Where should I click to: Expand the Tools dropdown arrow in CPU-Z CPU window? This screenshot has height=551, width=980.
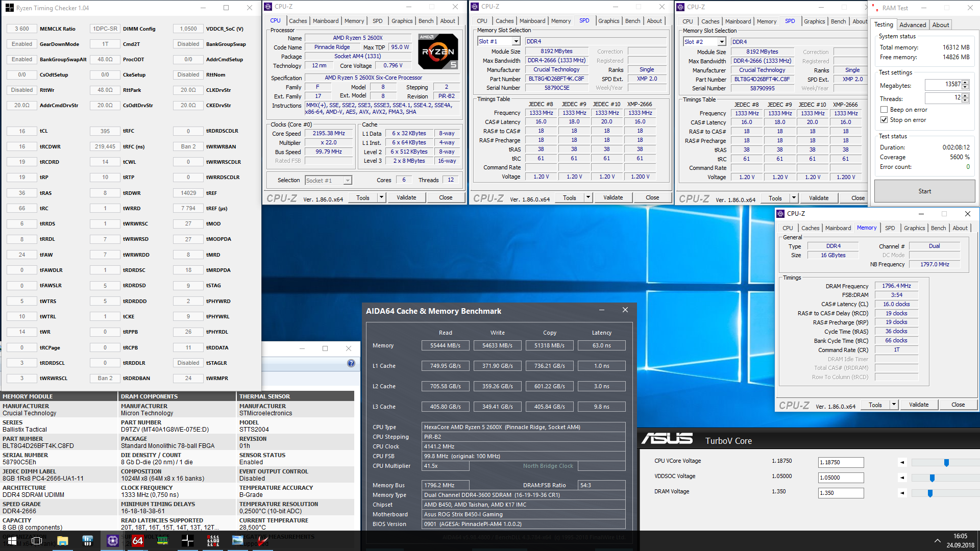coord(381,197)
